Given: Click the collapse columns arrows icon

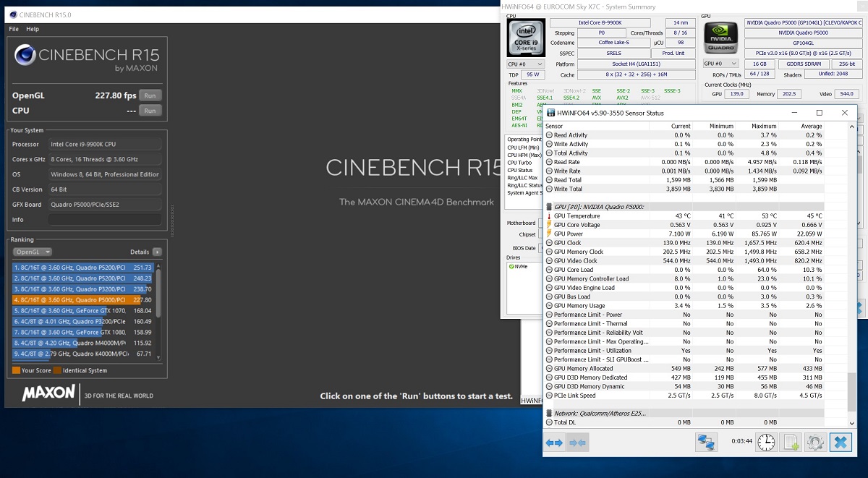Looking at the screenshot, I should click(x=578, y=443).
